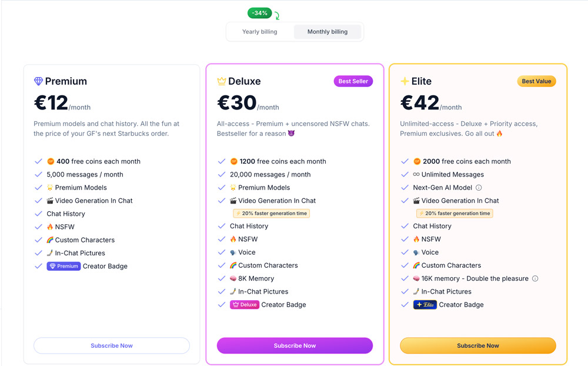Select the Monthly billing option

[x=328, y=31]
